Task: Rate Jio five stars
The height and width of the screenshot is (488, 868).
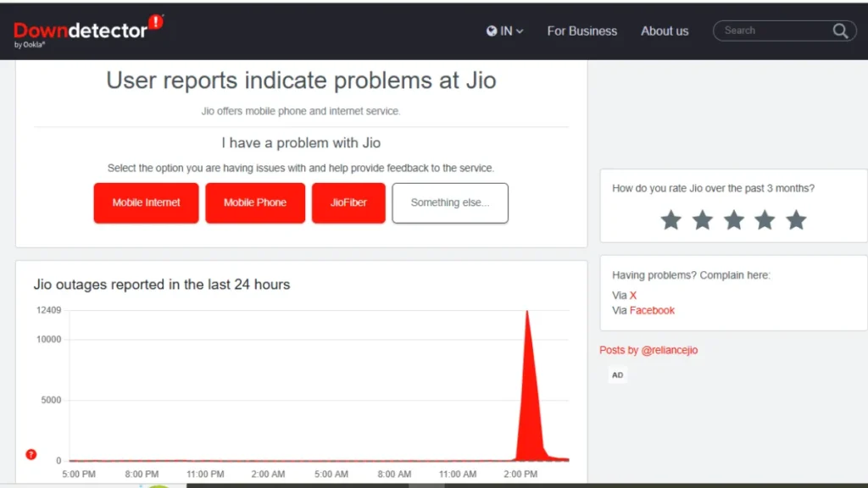Action: click(796, 219)
